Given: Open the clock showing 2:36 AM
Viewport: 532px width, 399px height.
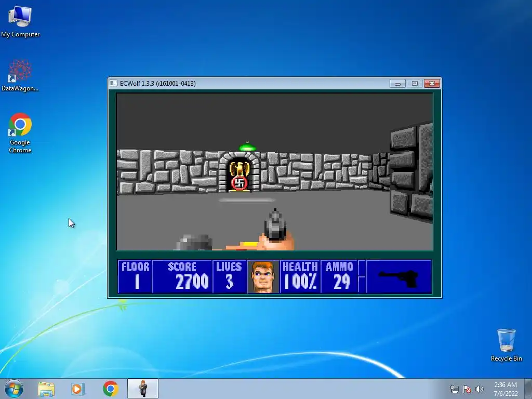Looking at the screenshot, I should (x=506, y=389).
